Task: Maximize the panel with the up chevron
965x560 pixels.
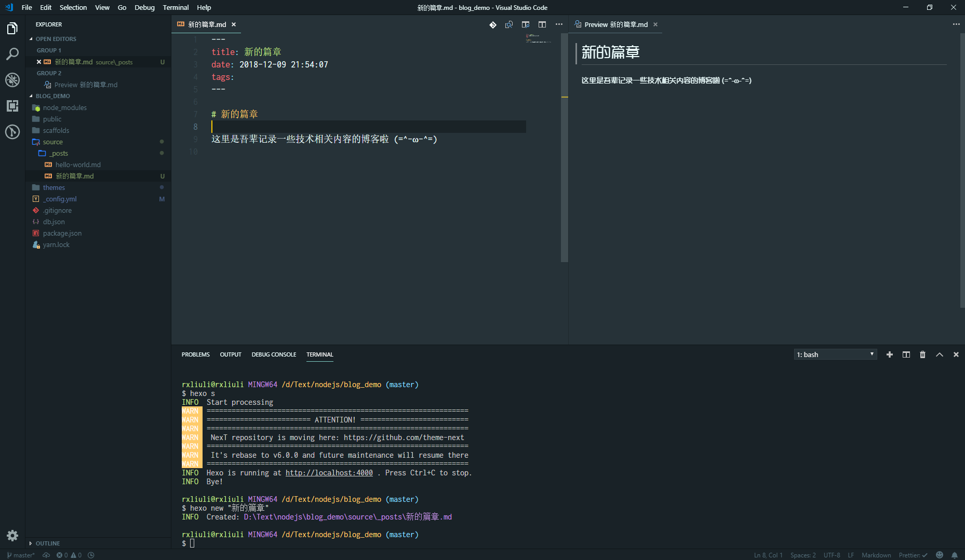Action: coord(940,354)
